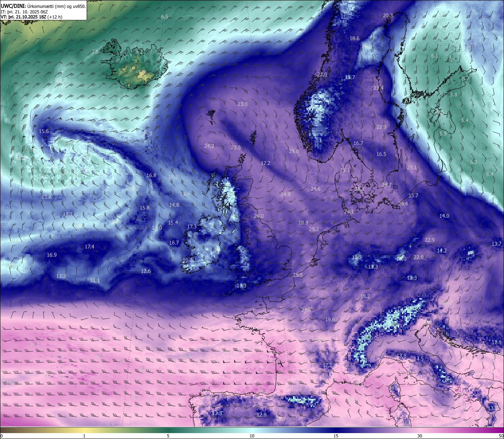The image size is (504, 439).
Task: Pick the 24.4 value south of Sweden
Action: point(403,204)
